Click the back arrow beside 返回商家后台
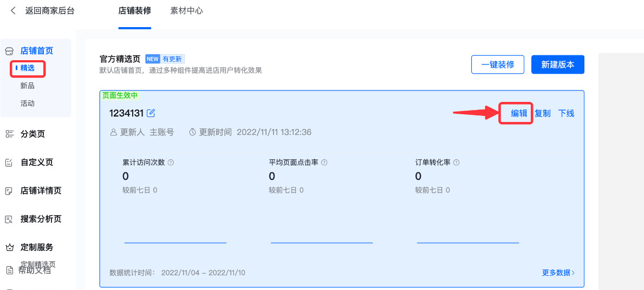Screen dimensions: 644x290 [x=13, y=11]
